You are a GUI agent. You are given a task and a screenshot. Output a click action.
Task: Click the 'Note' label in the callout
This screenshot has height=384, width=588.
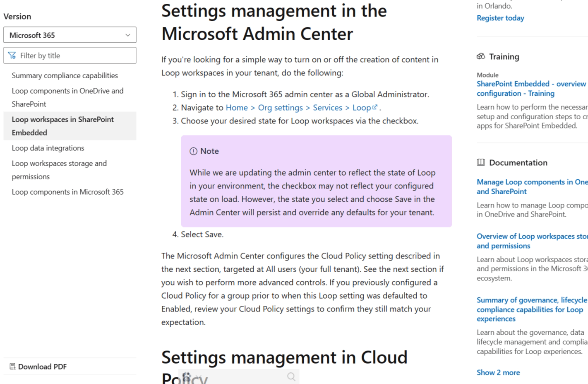[x=209, y=151]
